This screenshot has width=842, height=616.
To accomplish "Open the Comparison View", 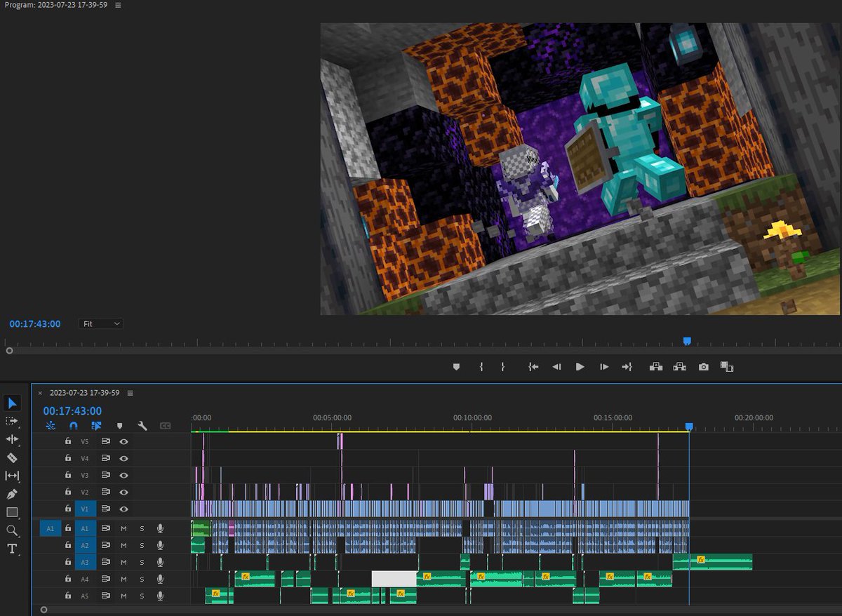I will point(727,366).
